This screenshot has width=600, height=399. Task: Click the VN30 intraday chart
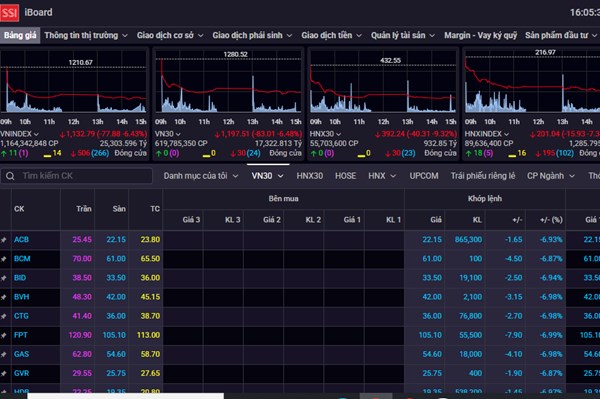tap(228, 82)
